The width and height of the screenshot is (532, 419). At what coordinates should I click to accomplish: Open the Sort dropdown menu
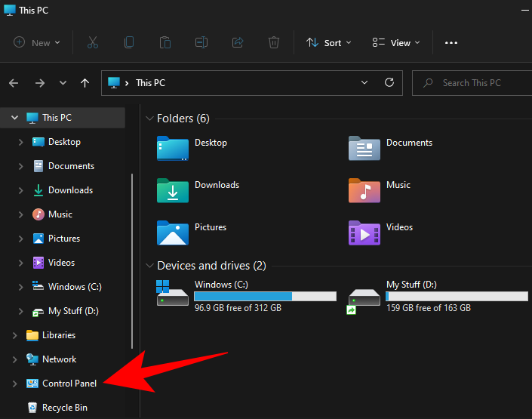click(329, 43)
